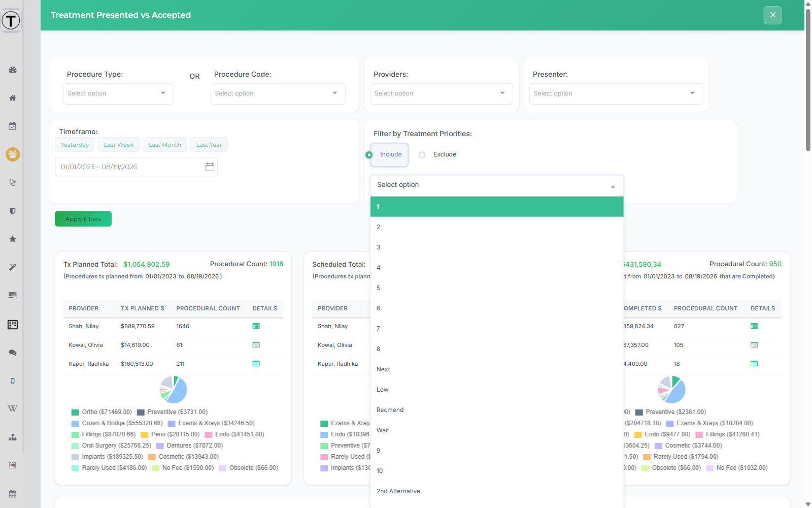Open the Procedure Code dropdown

[x=278, y=94]
